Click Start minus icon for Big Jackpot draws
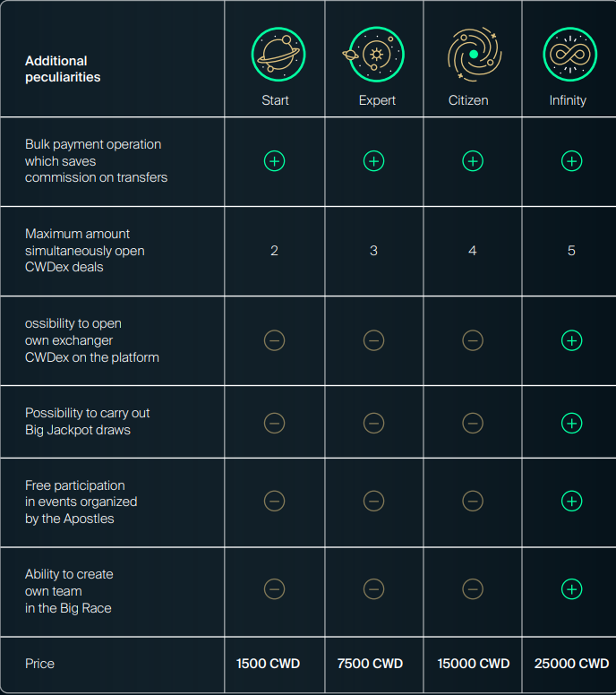 tap(274, 423)
